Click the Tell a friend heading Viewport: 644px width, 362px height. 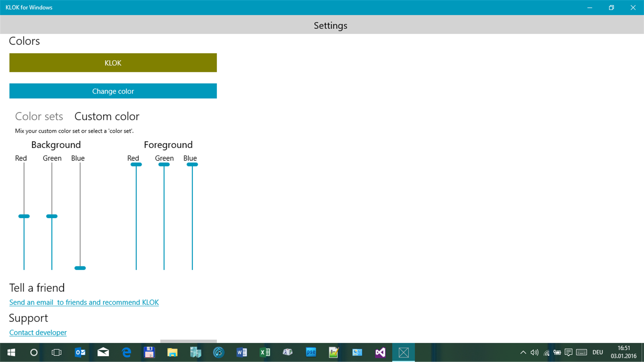[x=37, y=288]
